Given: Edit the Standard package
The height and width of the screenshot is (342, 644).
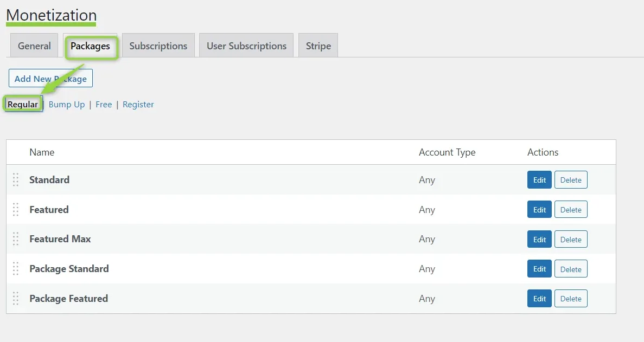Looking at the screenshot, I should (539, 179).
